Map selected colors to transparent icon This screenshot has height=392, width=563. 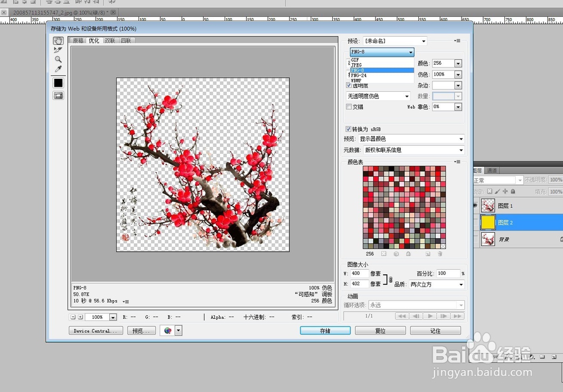(x=384, y=253)
